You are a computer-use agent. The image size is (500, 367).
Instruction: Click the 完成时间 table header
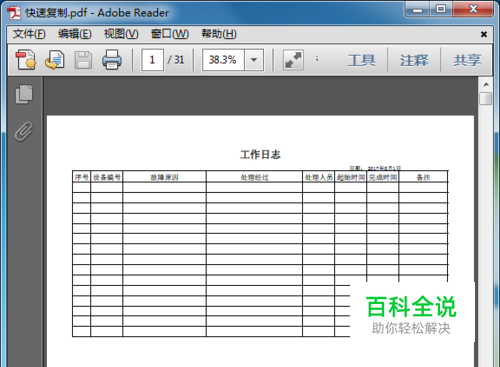[x=383, y=177]
